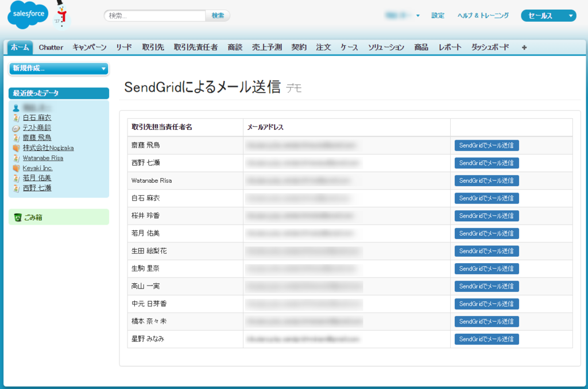Click the SendGridによるメール送信 page title
The height and width of the screenshot is (389, 588).
202,87
